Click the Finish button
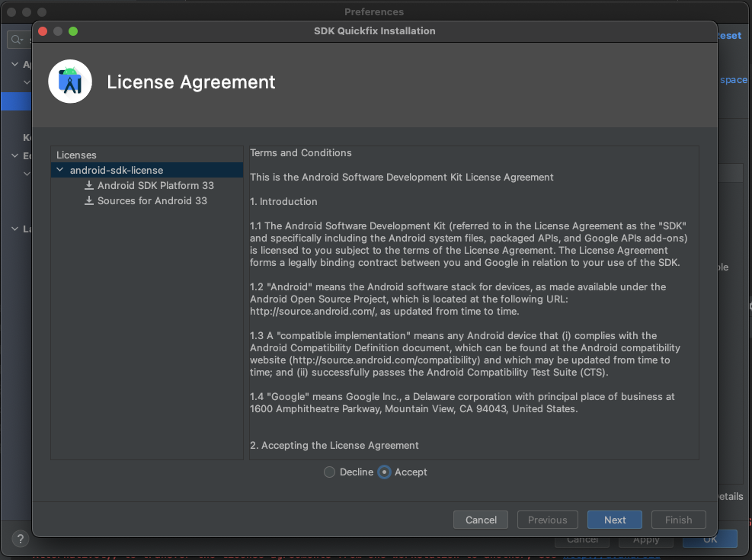Image resolution: width=752 pixels, height=560 pixels. pos(678,520)
